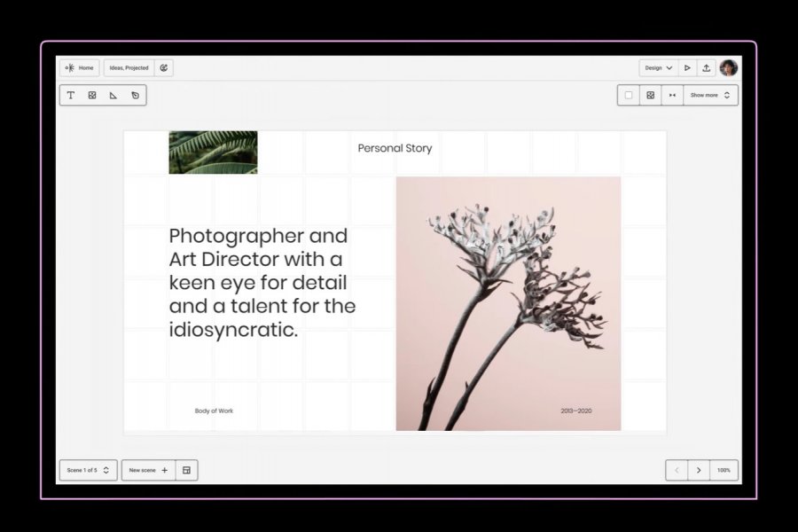The image size is (798, 532).
Task: Click the Ideas, Projected title
Action: coord(129,67)
